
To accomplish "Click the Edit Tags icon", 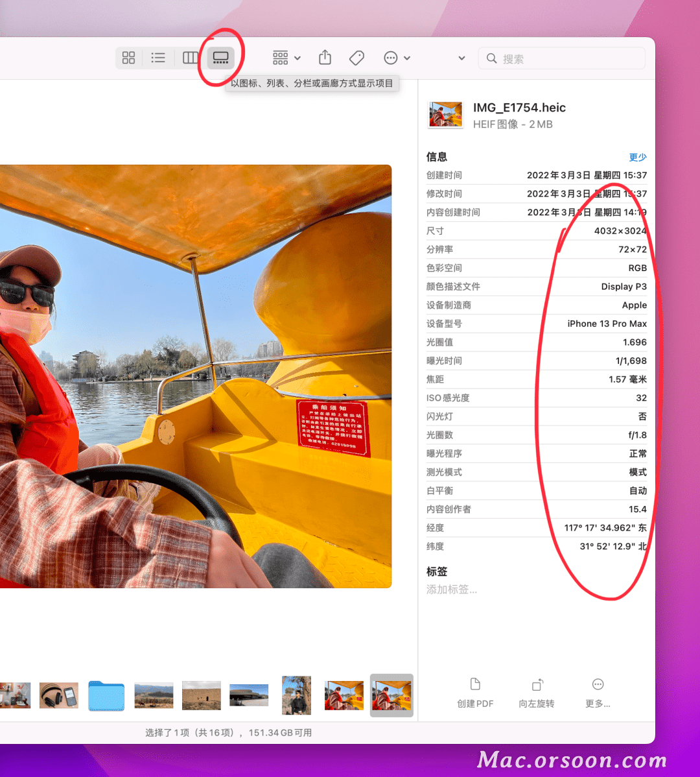I will point(356,58).
